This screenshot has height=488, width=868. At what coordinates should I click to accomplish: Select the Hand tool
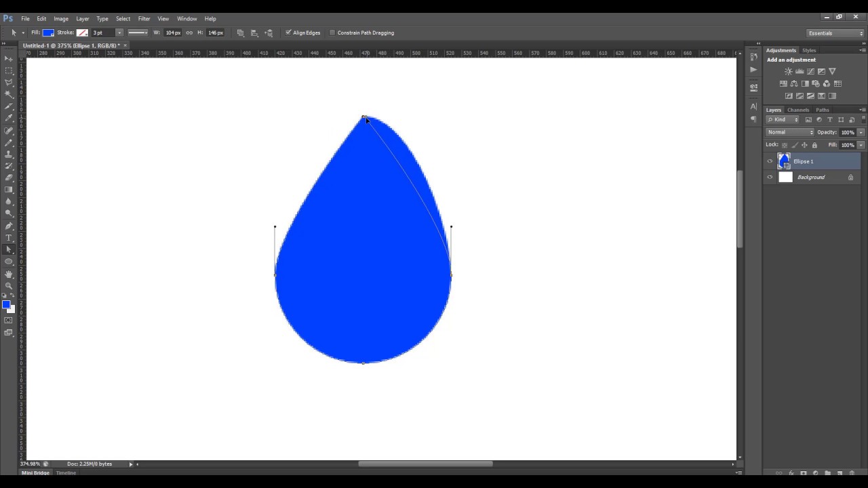9,274
